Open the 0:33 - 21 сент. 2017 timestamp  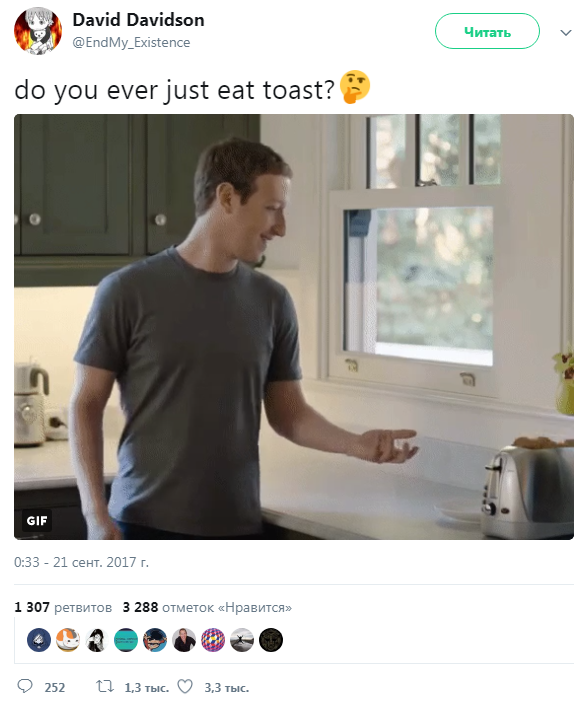click(x=81, y=562)
